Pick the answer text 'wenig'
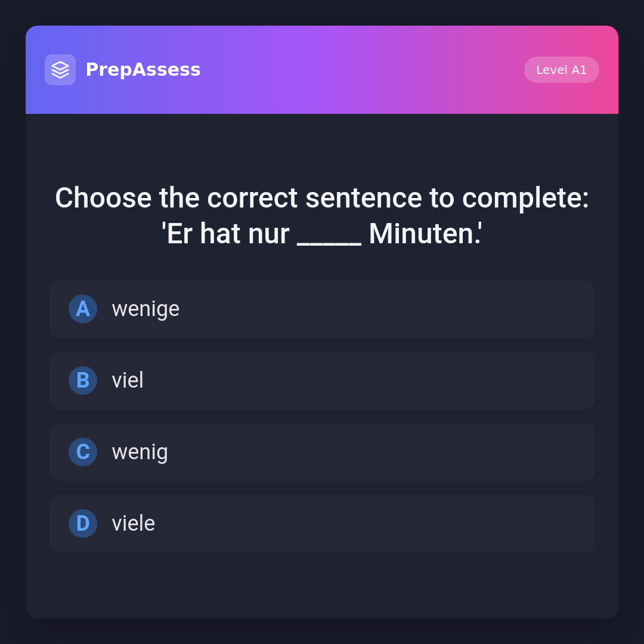This screenshot has width=644, height=644. (x=140, y=452)
